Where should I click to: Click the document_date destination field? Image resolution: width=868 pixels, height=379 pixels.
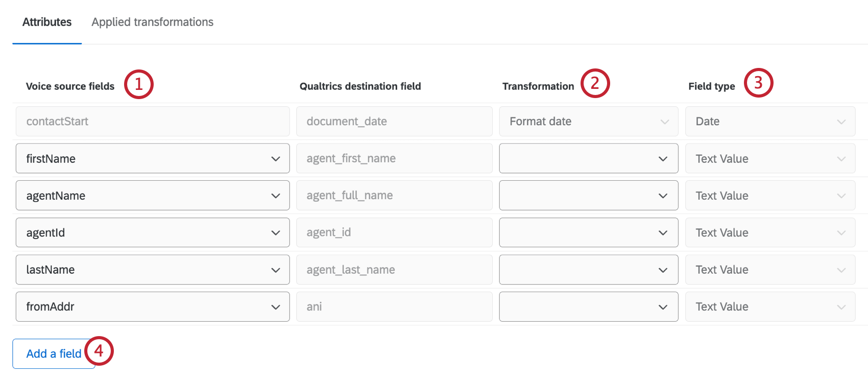[x=394, y=122]
